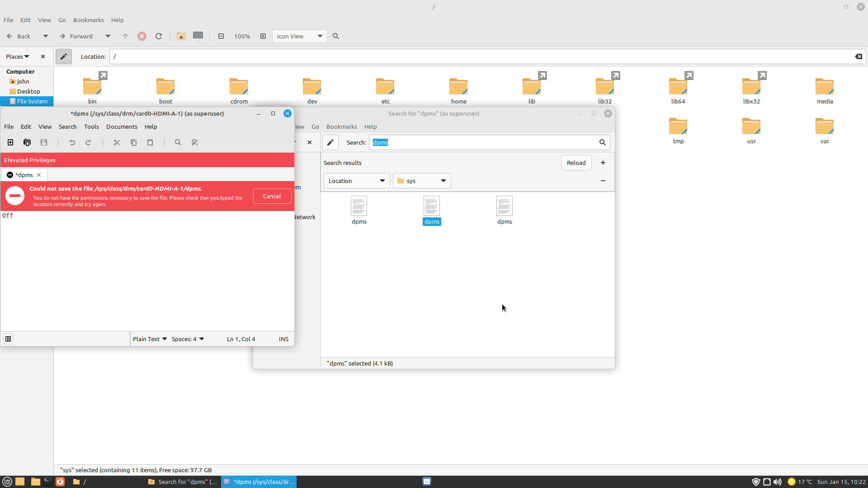
Task: Toggle side pane button in editor statusbar
Action: pos(8,339)
